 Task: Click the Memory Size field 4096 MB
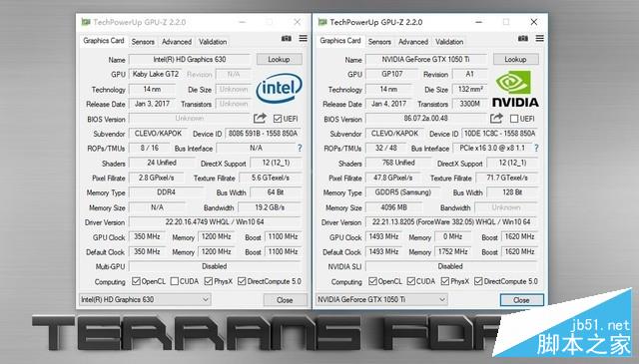[x=393, y=207]
